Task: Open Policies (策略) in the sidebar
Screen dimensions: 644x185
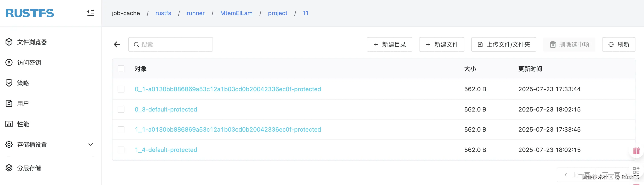Action: tap(23, 83)
